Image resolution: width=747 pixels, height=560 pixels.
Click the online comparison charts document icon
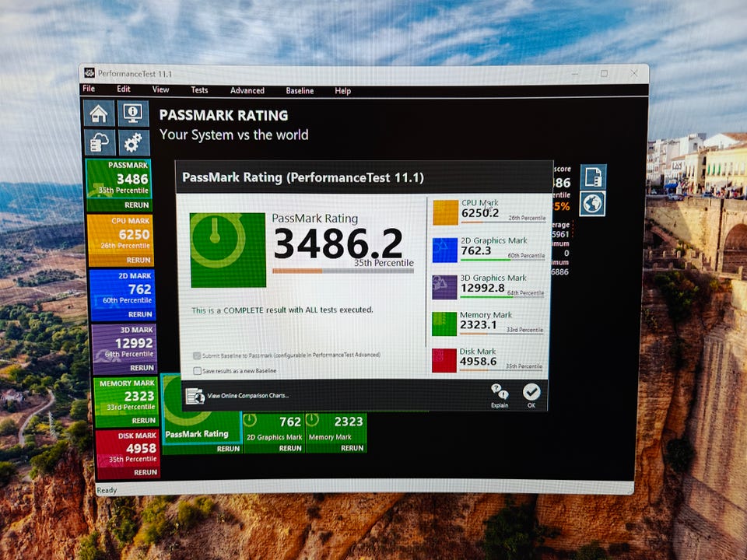195,396
